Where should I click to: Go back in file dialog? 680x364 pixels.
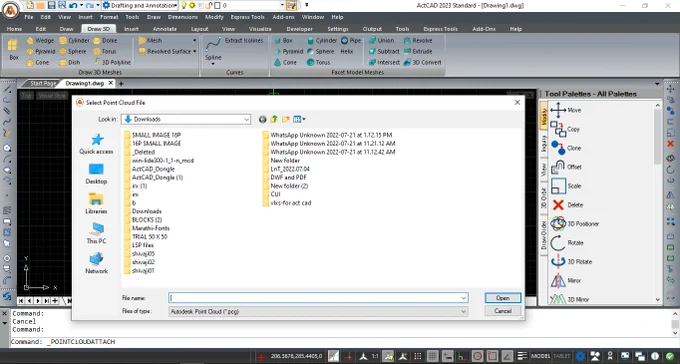tap(262, 119)
